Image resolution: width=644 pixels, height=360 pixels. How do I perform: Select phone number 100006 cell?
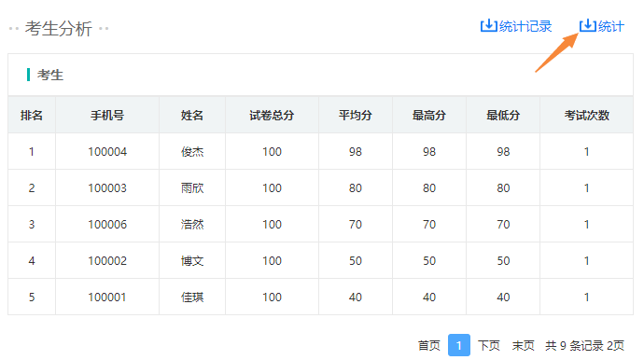point(107,225)
